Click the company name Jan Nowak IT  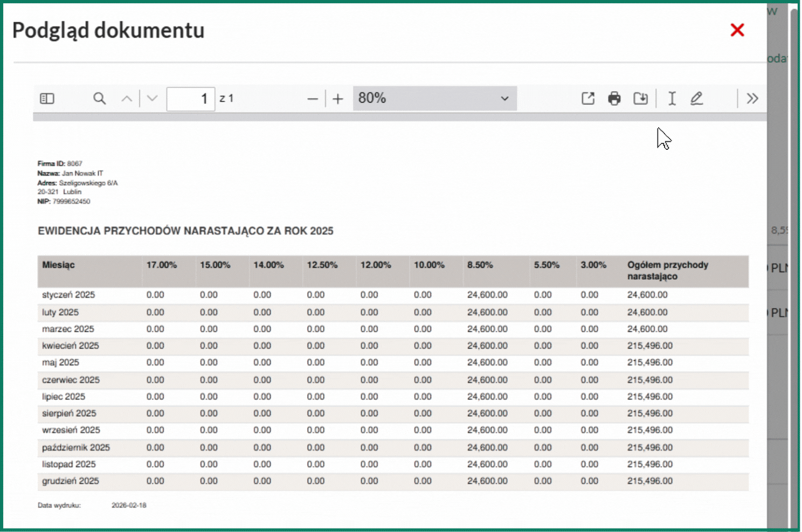[82, 173]
